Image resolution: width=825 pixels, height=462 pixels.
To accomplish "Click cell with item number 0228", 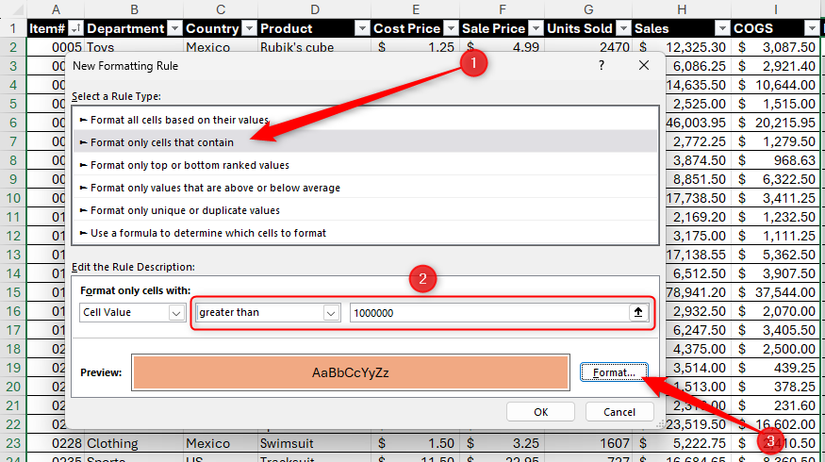I will tap(55, 443).
